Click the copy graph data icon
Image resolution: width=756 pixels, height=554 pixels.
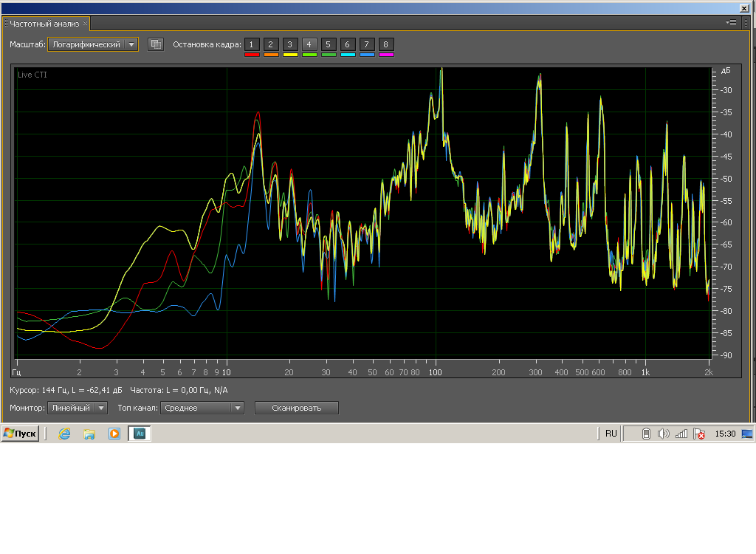(x=155, y=44)
